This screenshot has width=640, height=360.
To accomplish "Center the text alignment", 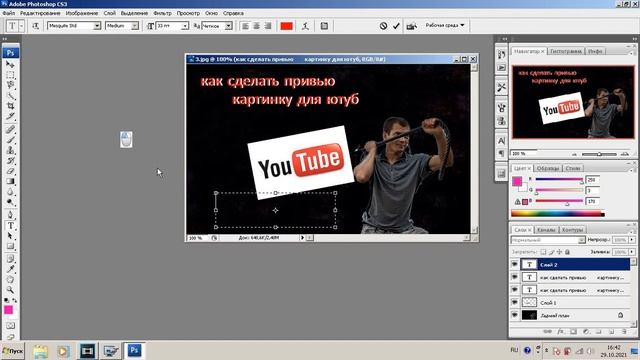I will pyautogui.click(x=256, y=26).
